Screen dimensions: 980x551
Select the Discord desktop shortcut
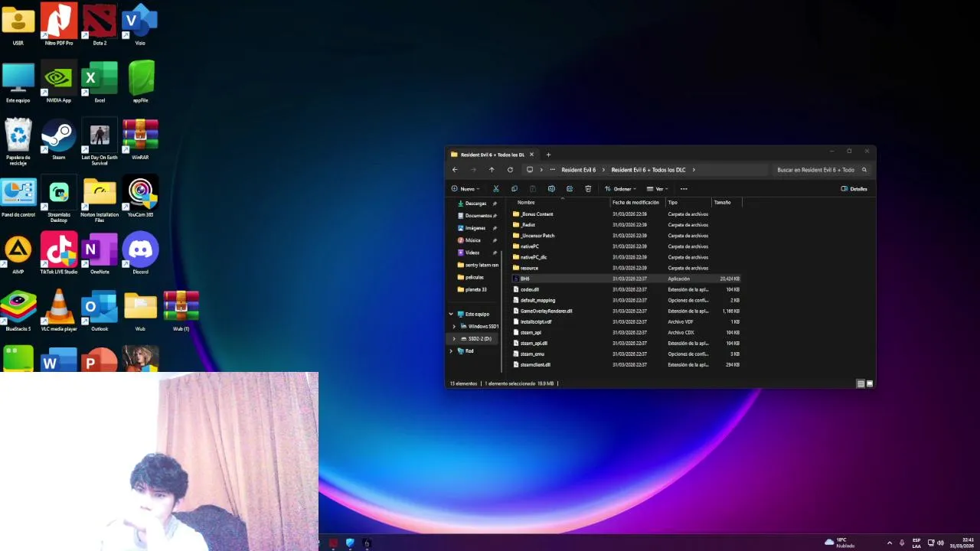click(140, 253)
